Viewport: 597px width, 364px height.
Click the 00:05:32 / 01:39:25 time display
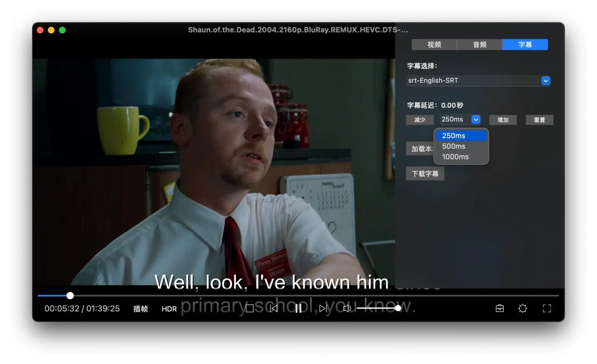click(82, 308)
